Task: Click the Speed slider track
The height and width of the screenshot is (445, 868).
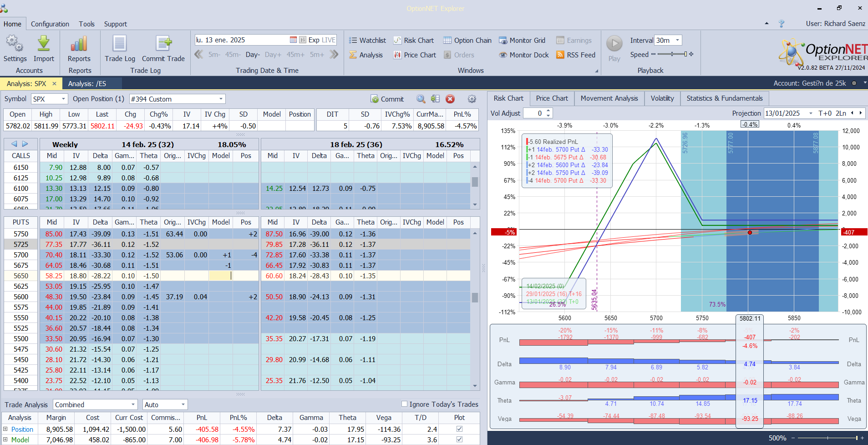Action: pyautogui.click(x=672, y=54)
